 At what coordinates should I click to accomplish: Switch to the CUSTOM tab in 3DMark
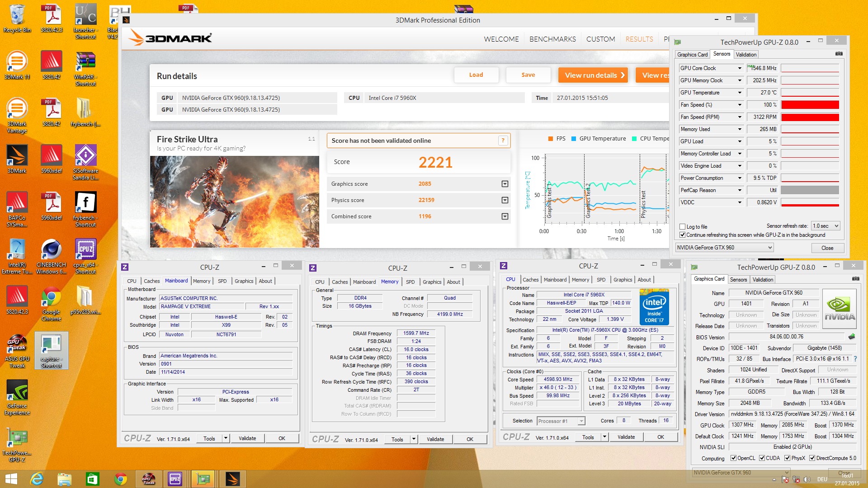tap(600, 39)
